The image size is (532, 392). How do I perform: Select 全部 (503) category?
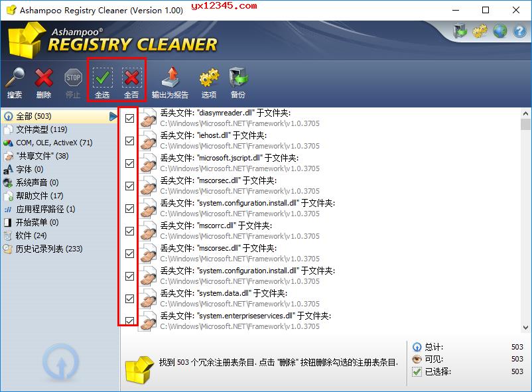(x=60, y=117)
